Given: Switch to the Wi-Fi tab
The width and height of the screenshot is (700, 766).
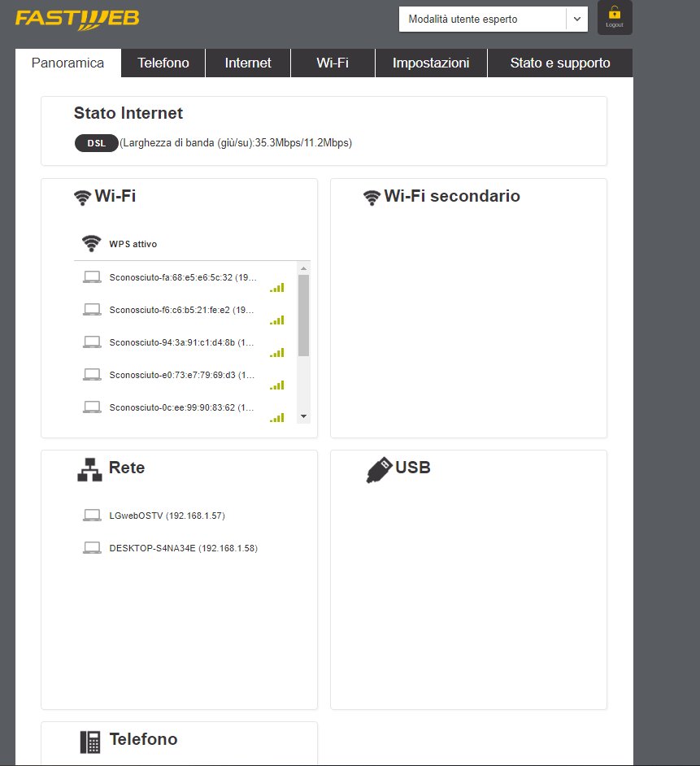Looking at the screenshot, I should click(x=333, y=63).
